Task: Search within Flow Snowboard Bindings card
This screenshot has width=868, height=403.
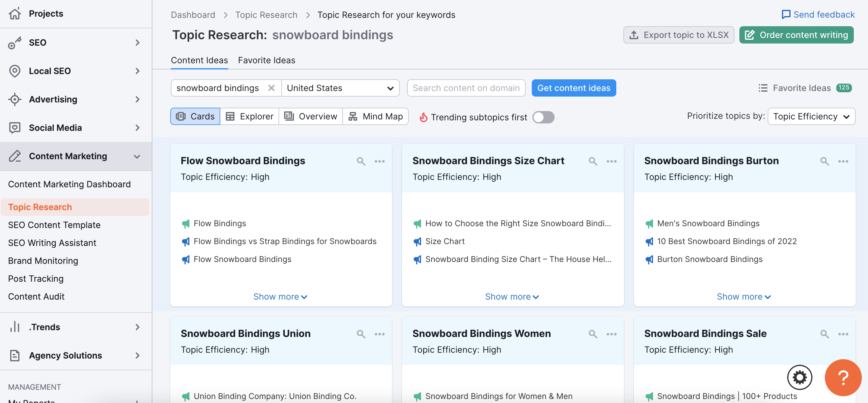Action: pyautogui.click(x=361, y=161)
